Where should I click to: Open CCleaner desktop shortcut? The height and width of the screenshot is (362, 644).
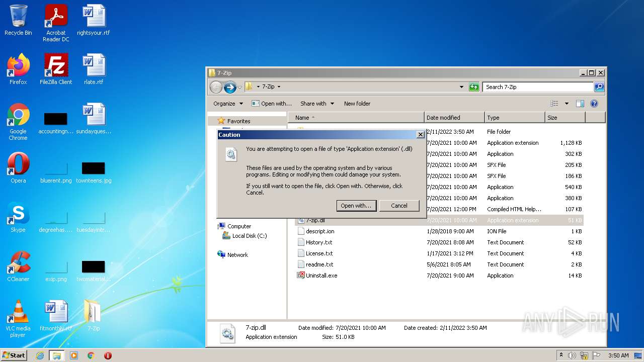(x=18, y=266)
